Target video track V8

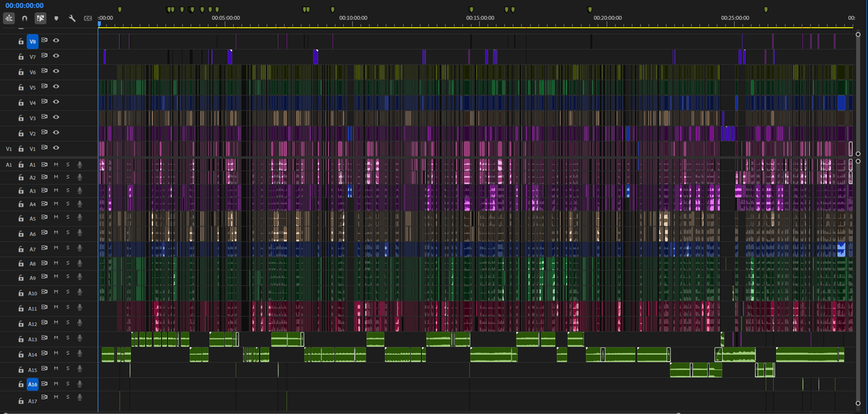point(33,41)
